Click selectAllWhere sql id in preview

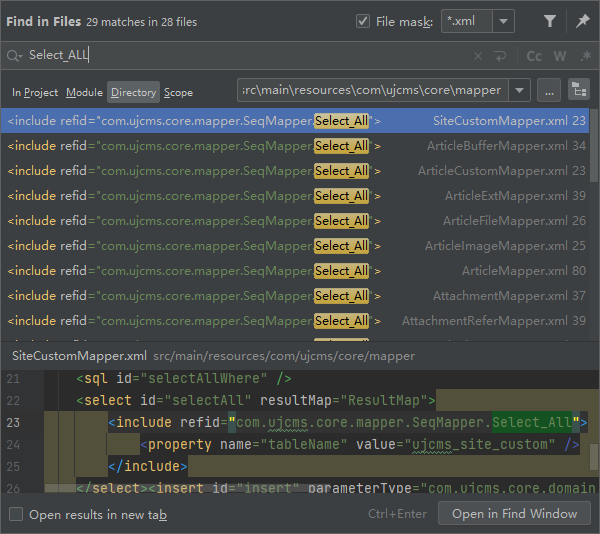coord(204,379)
